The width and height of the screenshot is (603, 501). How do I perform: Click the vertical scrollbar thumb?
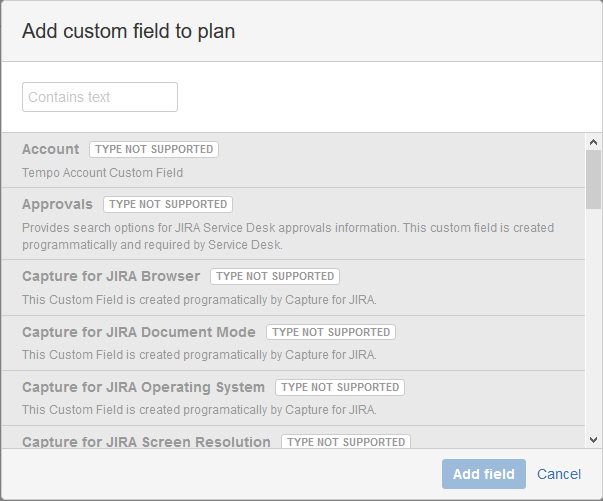[x=593, y=180]
